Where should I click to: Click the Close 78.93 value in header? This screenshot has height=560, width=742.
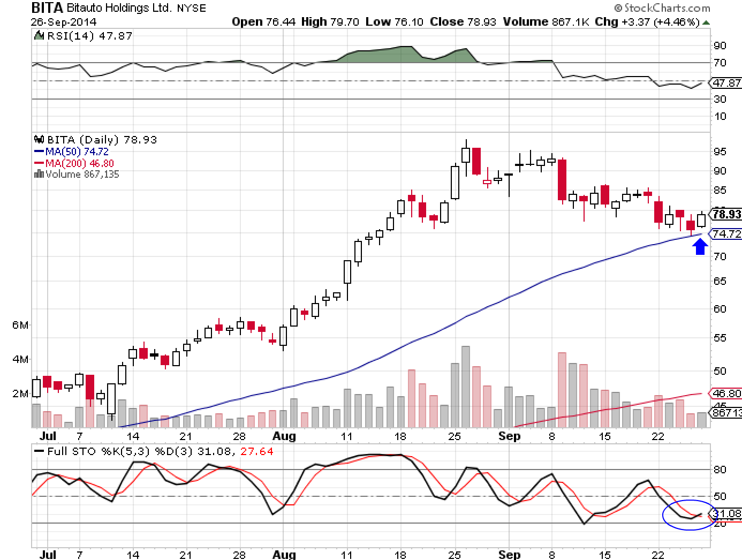463,22
